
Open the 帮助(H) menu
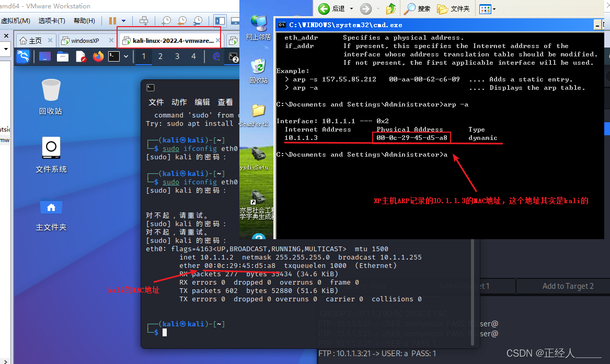[x=84, y=20]
